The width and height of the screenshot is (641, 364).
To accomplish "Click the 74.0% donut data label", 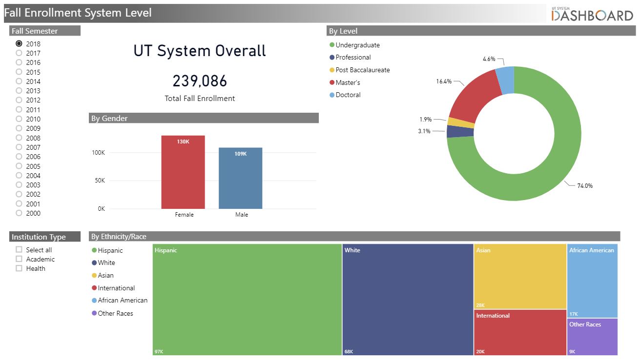I will pyautogui.click(x=585, y=186).
